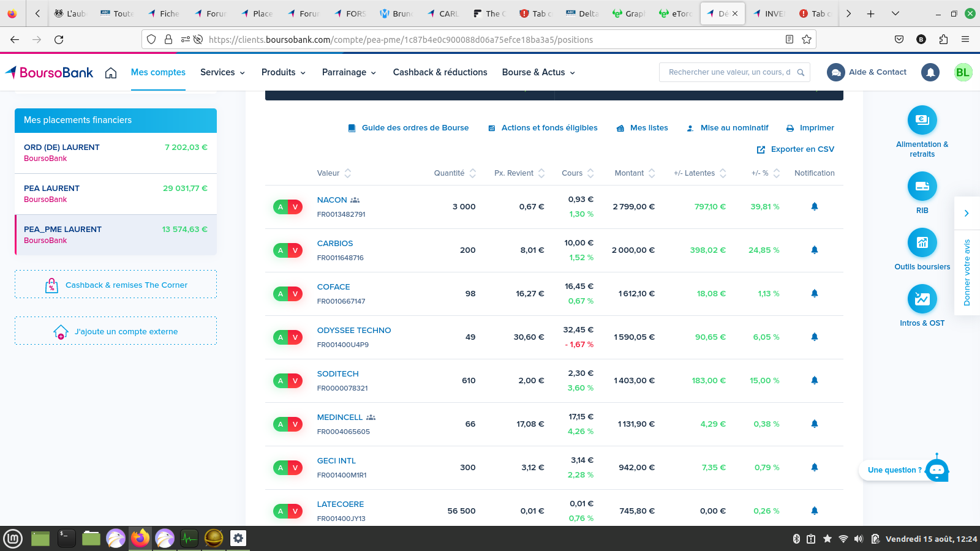Open the ODYSSEE TECHNO stock link
This screenshot has width=980, height=551.
click(353, 331)
